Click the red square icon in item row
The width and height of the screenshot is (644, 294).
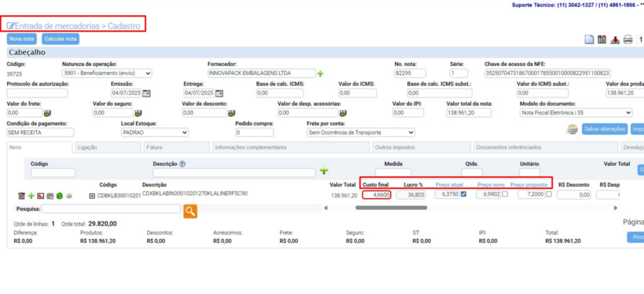[40, 196]
